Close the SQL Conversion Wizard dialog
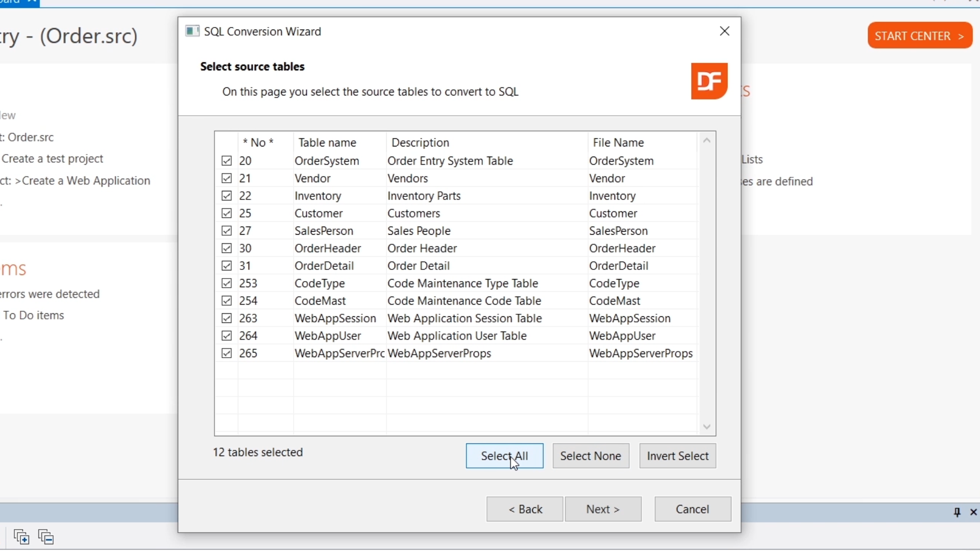This screenshot has width=980, height=551. (x=724, y=31)
